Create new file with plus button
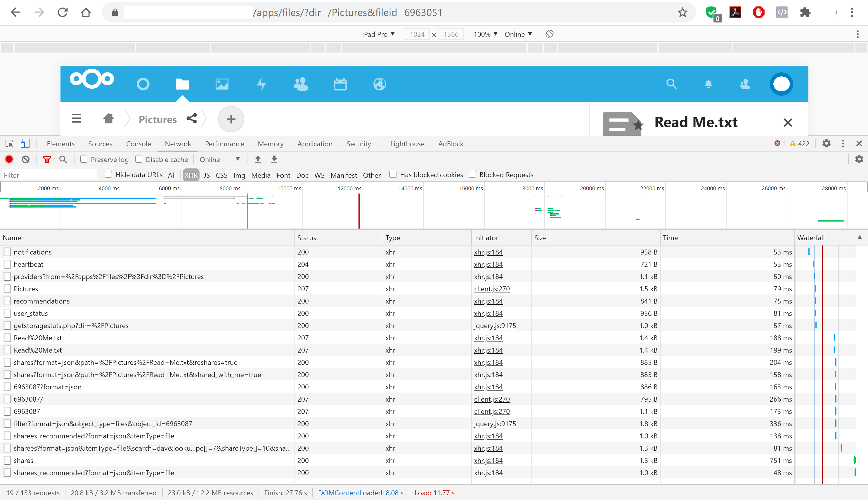This screenshot has height=500, width=868. point(231,119)
